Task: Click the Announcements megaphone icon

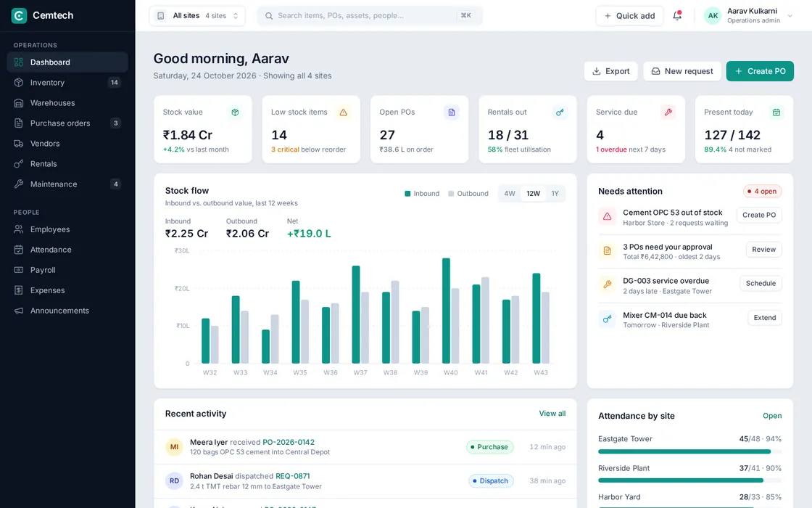Action: pyautogui.click(x=19, y=311)
